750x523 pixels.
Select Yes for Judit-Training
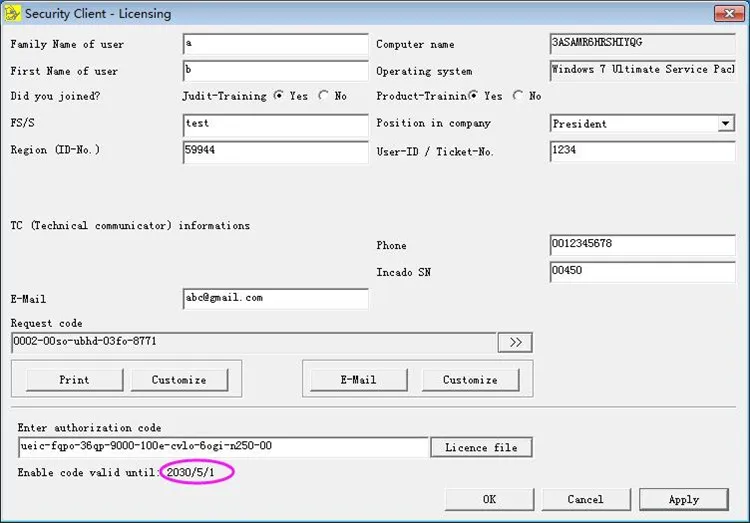coord(278,96)
